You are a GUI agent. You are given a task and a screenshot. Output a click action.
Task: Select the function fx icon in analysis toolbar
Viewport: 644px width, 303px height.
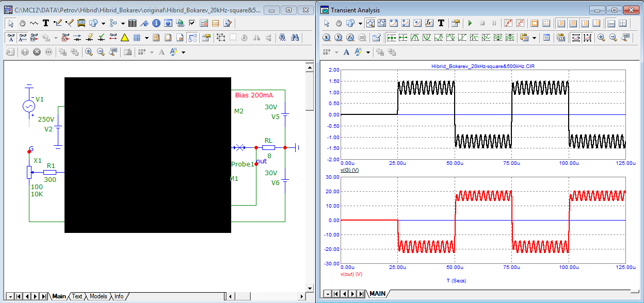tap(429, 23)
